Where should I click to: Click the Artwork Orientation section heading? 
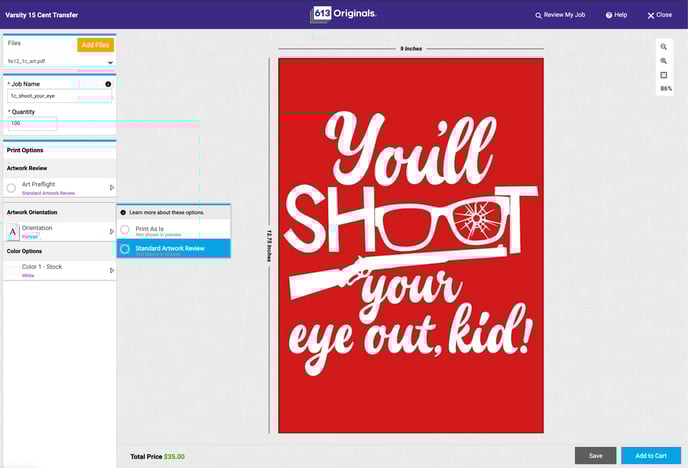(x=32, y=212)
